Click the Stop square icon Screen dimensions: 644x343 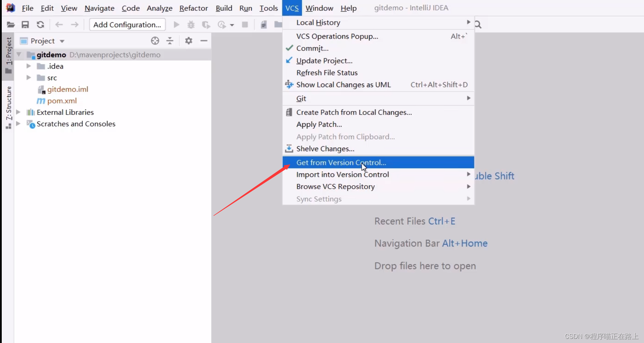pos(245,25)
